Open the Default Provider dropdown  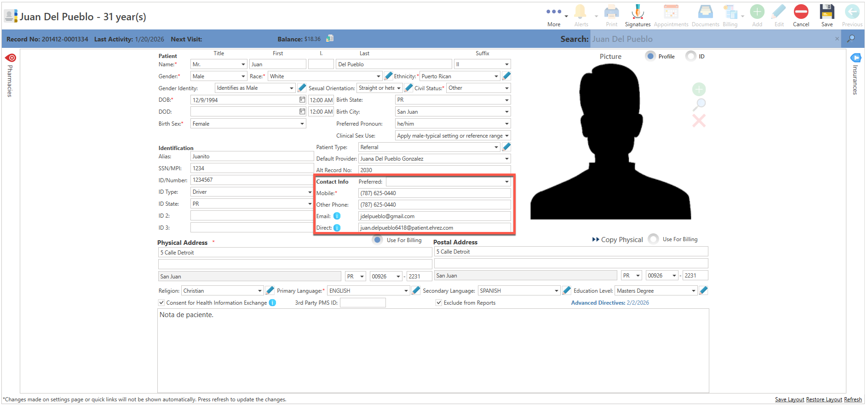coord(434,159)
